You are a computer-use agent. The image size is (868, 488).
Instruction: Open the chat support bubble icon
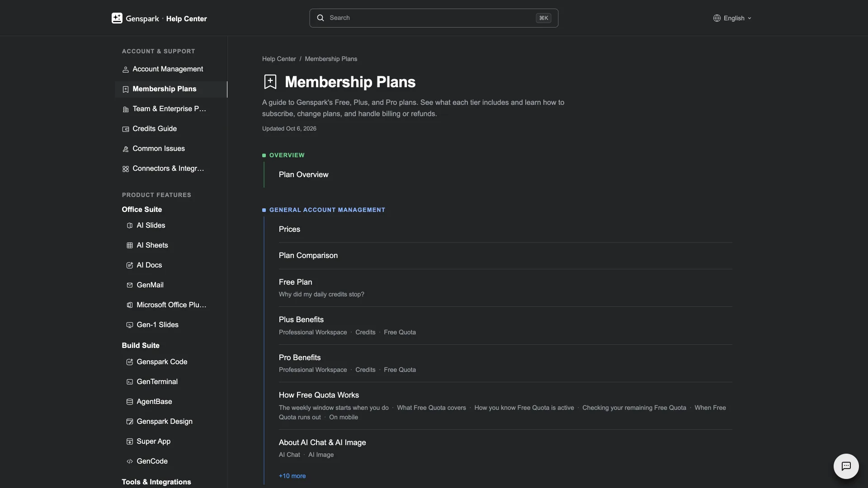tap(846, 466)
